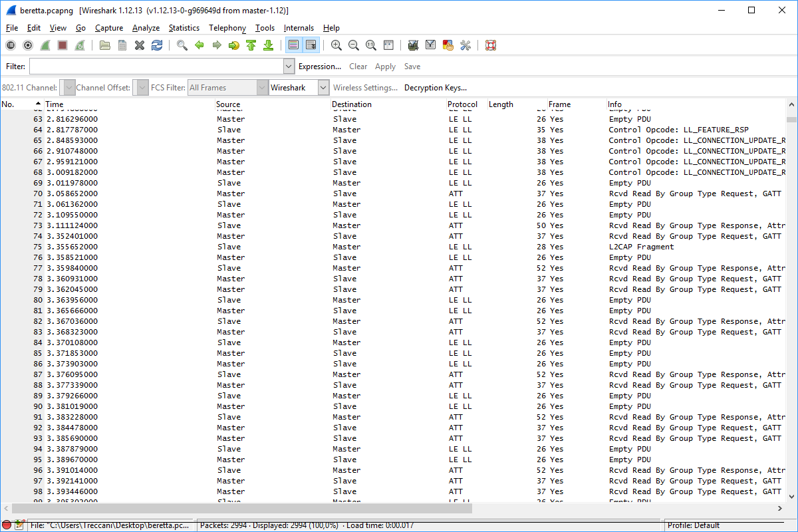Viewport: 798px width, 532px height.
Task: Open the View menu
Action: [58, 28]
